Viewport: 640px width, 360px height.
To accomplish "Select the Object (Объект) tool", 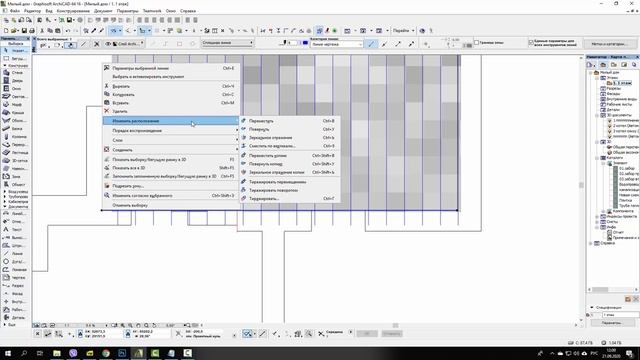I will tap(15, 184).
